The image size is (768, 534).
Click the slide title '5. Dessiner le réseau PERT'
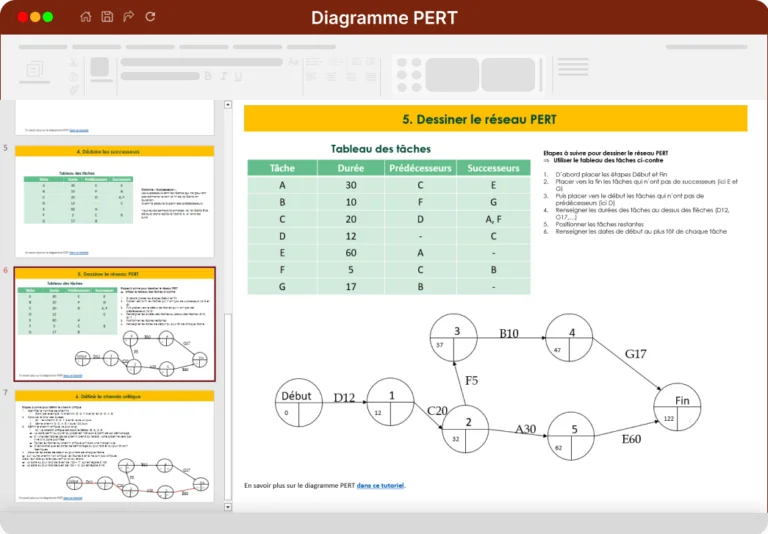pos(479,120)
